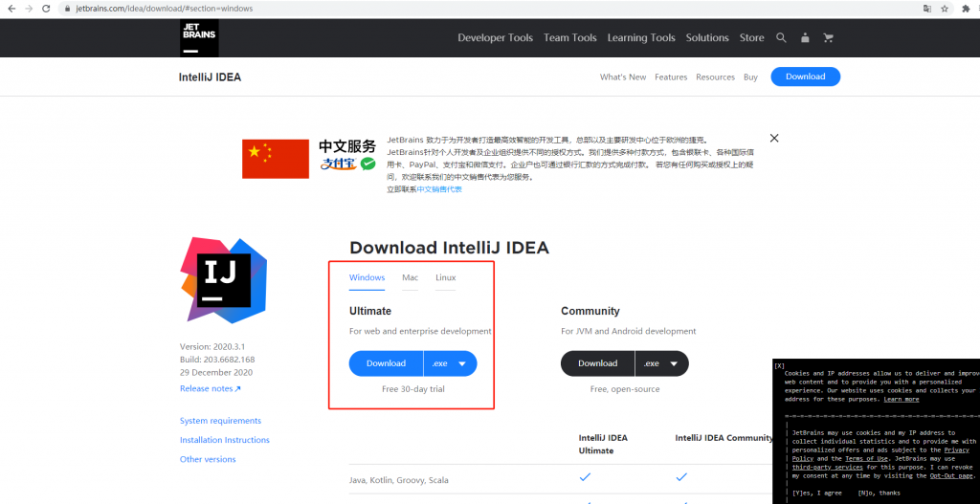Click the Ultimate edition heading
980x504 pixels.
pos(370,311)
